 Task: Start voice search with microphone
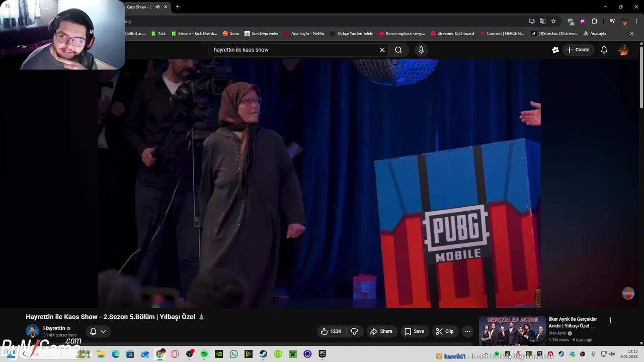[x=421, y=50]
